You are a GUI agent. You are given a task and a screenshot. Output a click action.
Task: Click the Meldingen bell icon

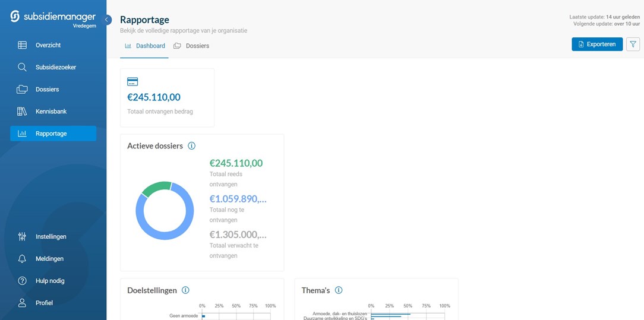tap(22, 259)
